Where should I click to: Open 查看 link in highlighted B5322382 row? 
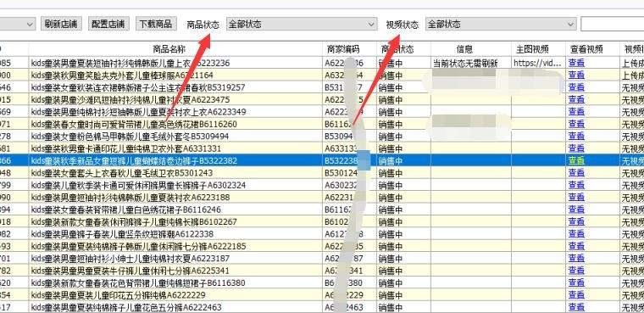576,160
